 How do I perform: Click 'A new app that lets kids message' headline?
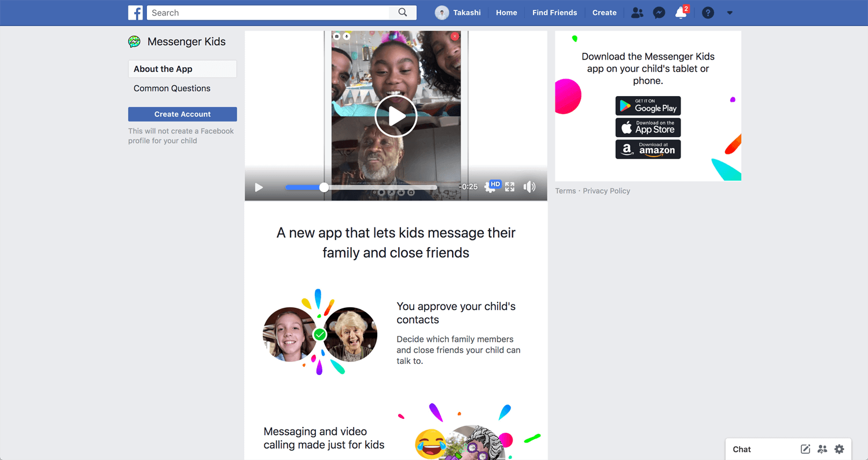(396, 243)
